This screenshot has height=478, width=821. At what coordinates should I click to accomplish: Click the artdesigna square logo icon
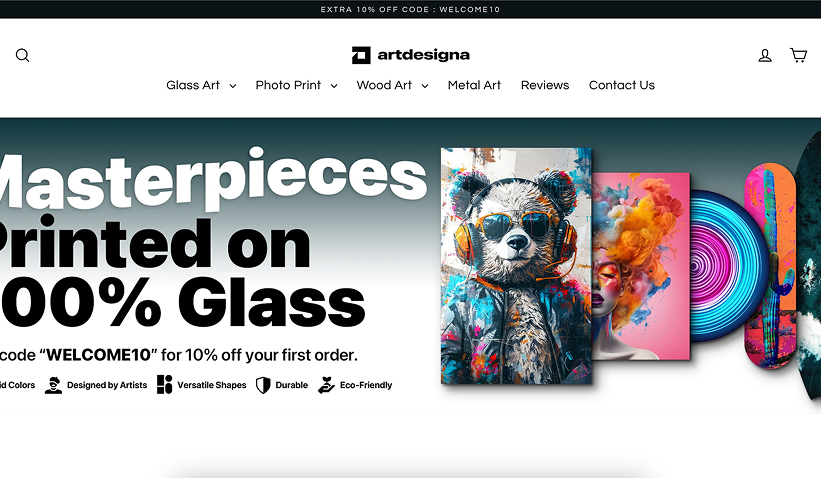361,55
